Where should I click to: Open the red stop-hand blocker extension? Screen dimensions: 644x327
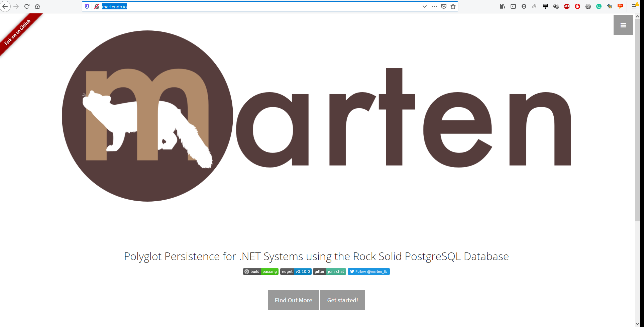point(577,6)
